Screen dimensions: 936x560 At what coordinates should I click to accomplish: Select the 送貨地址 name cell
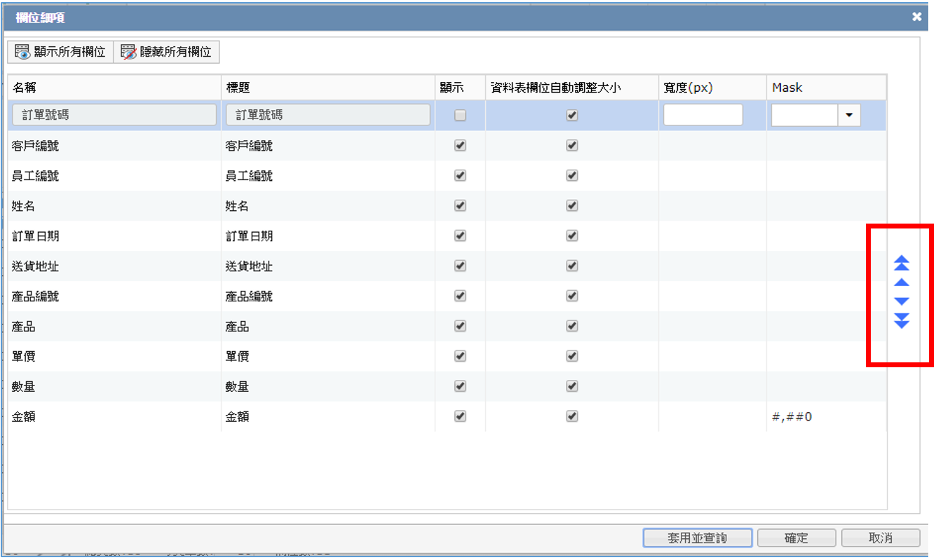[114, 266]
